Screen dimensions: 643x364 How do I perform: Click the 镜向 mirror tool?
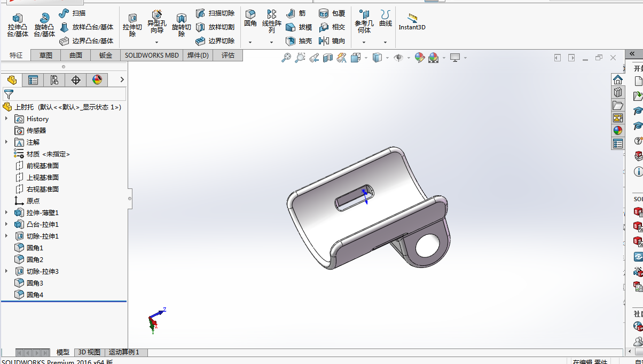click(332, 41)
